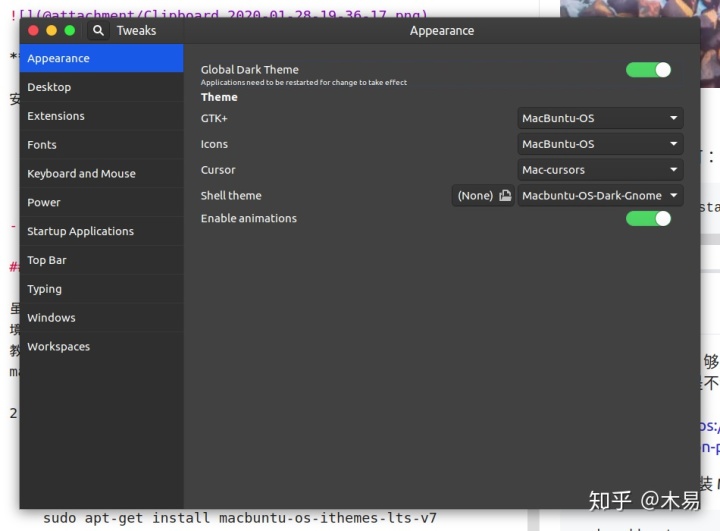Open the Shell theme dropdown
The image size is (720, 531).
(x=600, y=195)
